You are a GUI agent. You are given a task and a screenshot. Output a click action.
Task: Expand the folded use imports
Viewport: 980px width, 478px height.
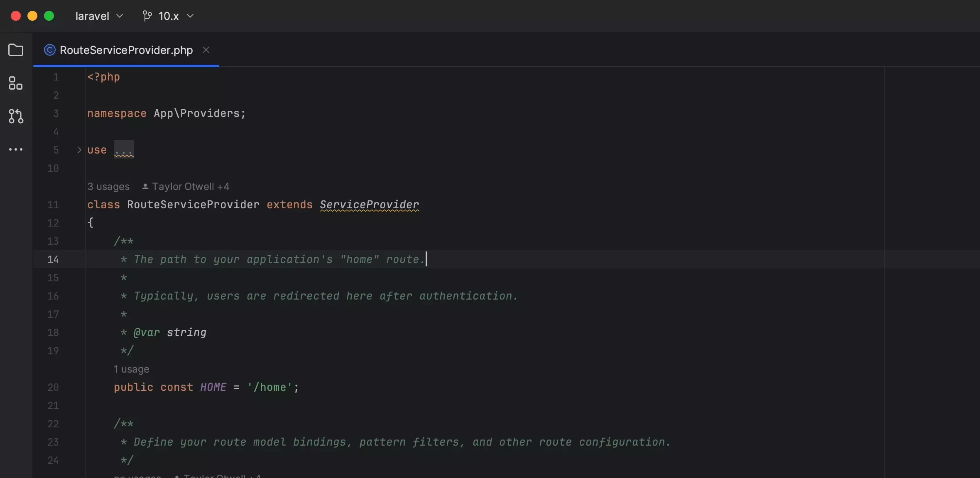(79, 150)
